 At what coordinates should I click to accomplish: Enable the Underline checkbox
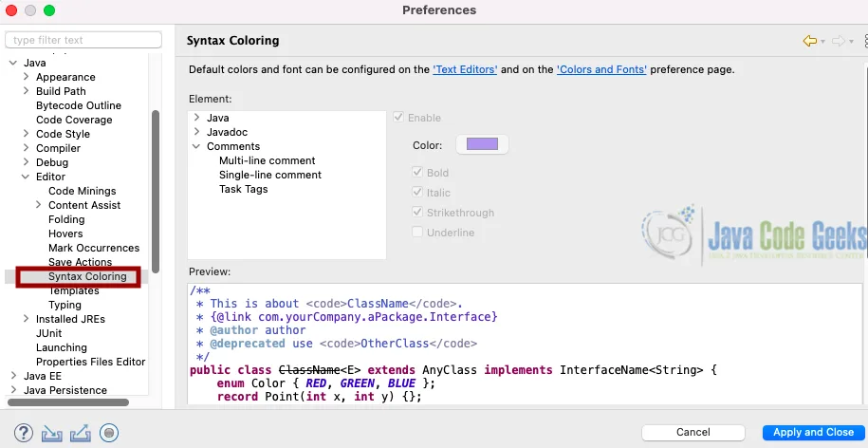[417, 232]
